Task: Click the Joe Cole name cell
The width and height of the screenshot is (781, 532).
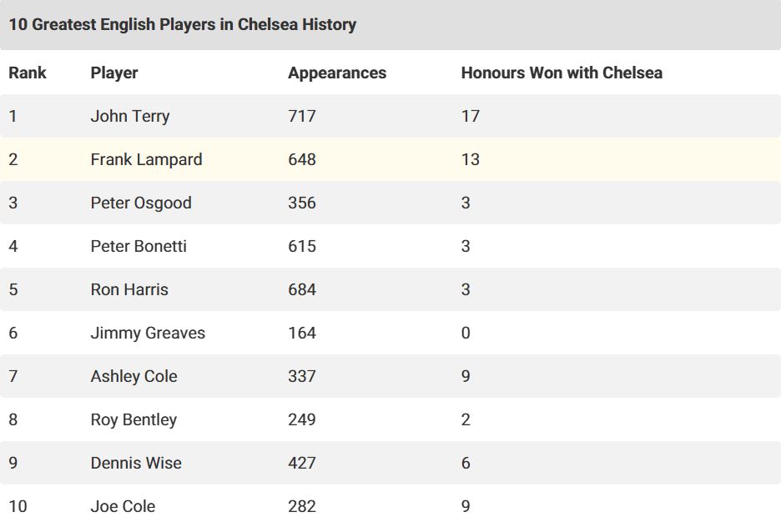Action: (x=123, y=506)
